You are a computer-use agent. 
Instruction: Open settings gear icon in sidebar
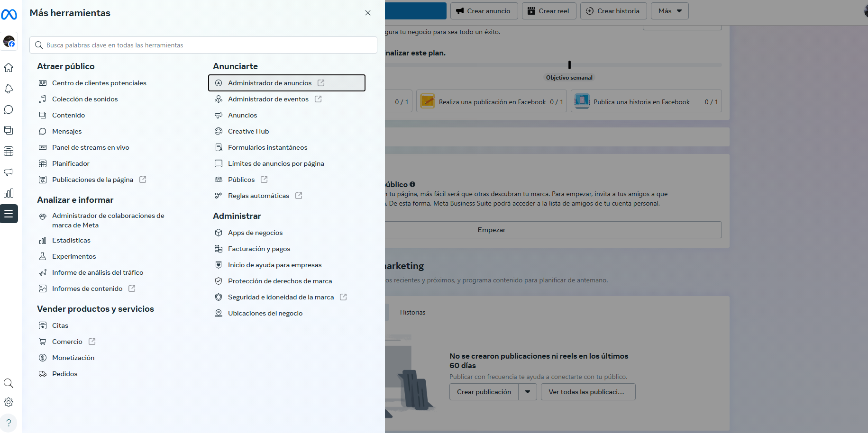click(x=9, y=402)
